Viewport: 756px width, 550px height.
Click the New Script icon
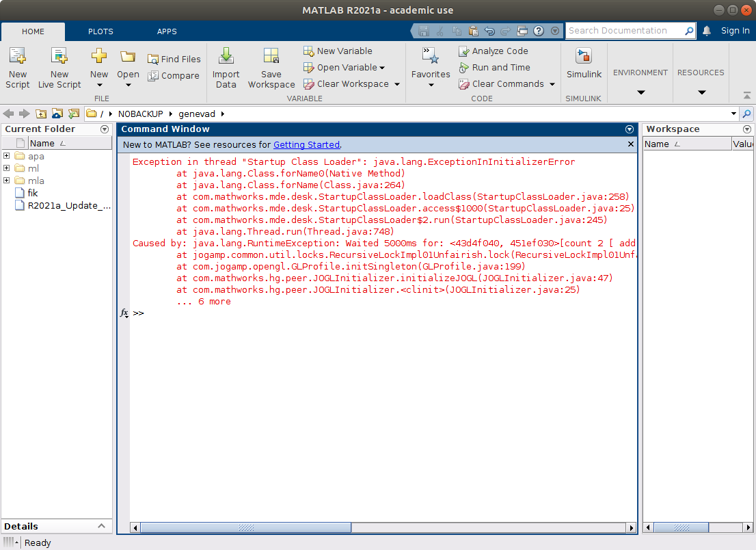18,57
